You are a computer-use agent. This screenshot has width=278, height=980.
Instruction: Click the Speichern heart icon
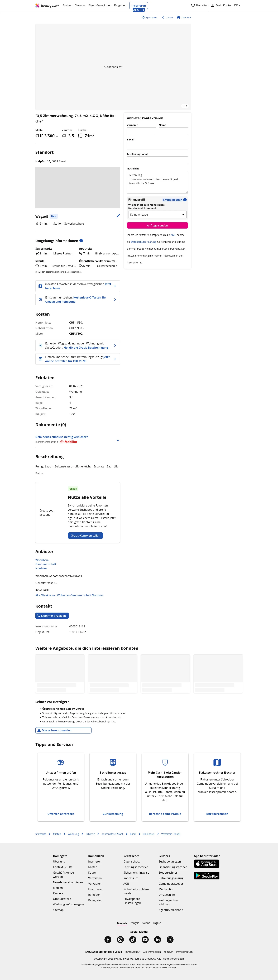[143, 17]
